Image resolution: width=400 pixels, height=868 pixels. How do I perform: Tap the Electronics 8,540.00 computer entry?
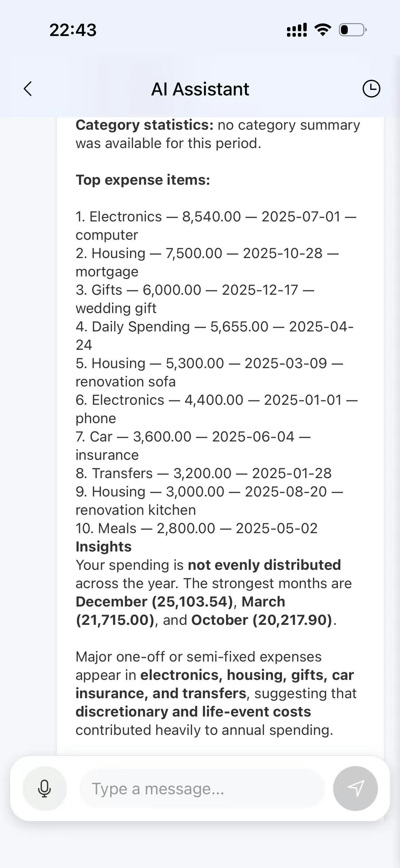coord(216,226)
